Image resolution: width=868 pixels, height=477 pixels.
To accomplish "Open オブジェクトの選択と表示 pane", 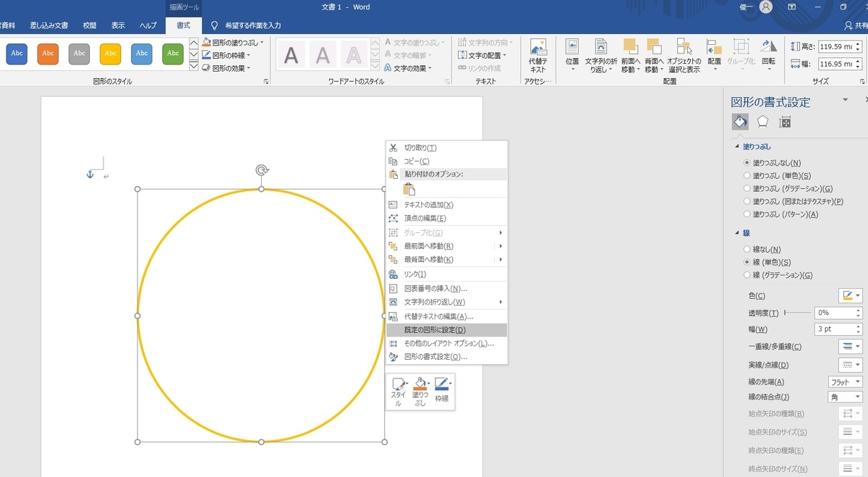I will 684,55.
